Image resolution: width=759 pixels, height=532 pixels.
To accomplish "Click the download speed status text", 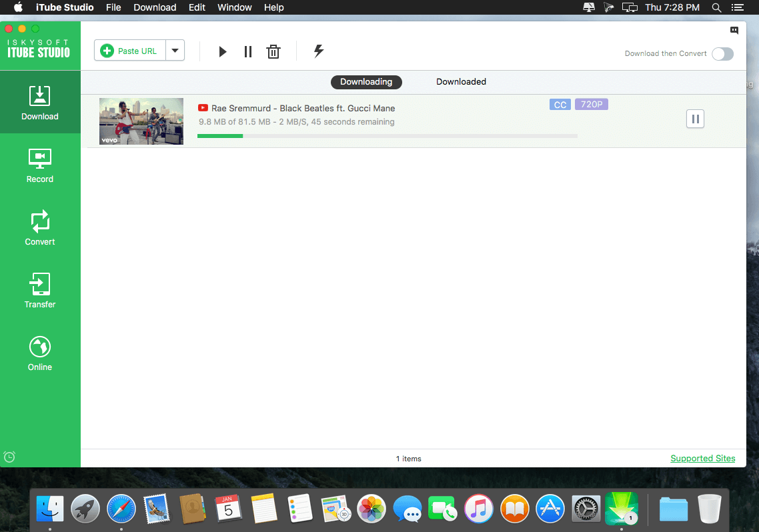I will click(296, 122).
